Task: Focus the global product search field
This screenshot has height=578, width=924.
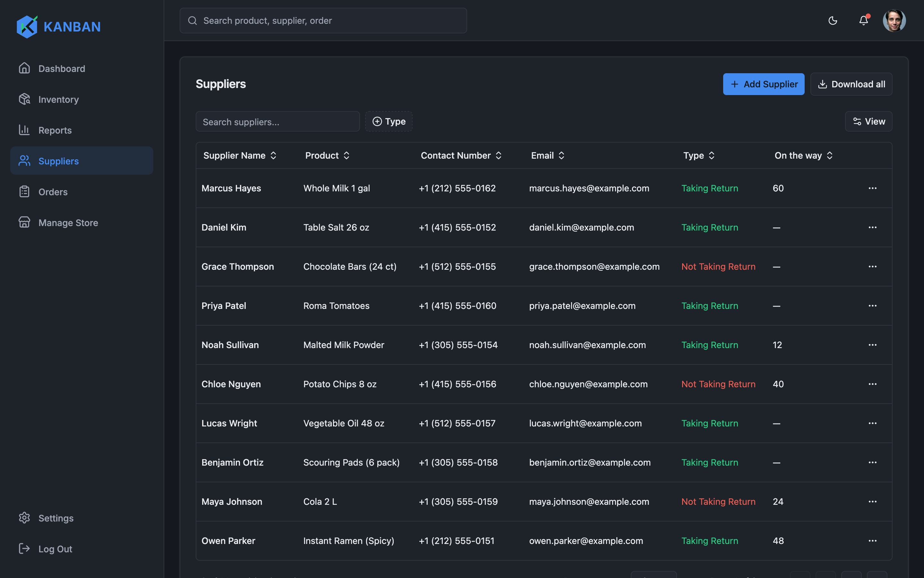Action: [x=323, y=21]
